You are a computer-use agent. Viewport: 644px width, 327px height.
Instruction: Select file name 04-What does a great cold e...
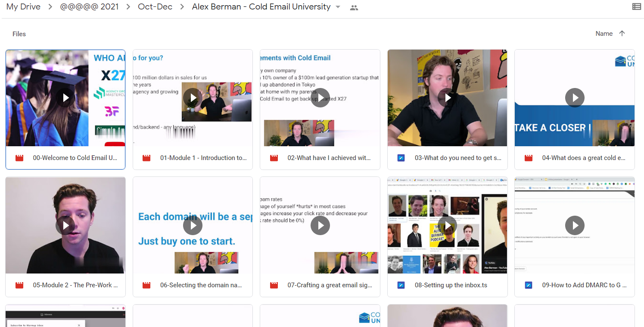pyautogui.click(x=584, y=158)
